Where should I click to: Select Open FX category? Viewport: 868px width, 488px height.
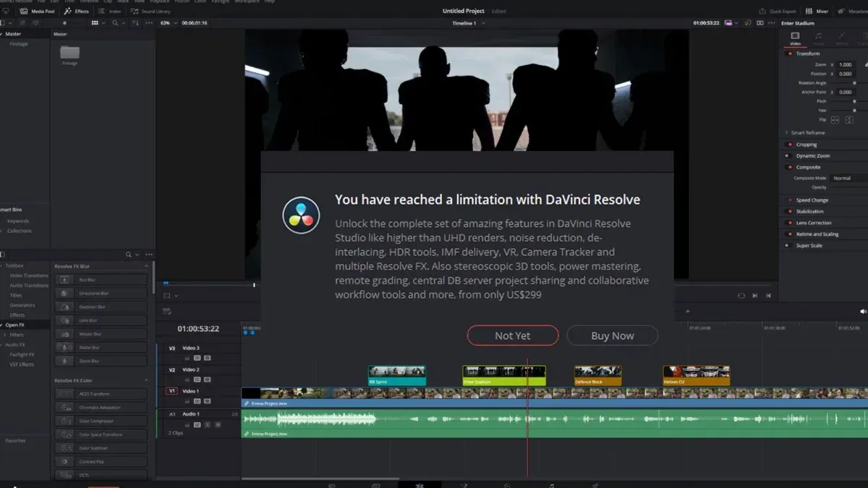click(16, 325)
